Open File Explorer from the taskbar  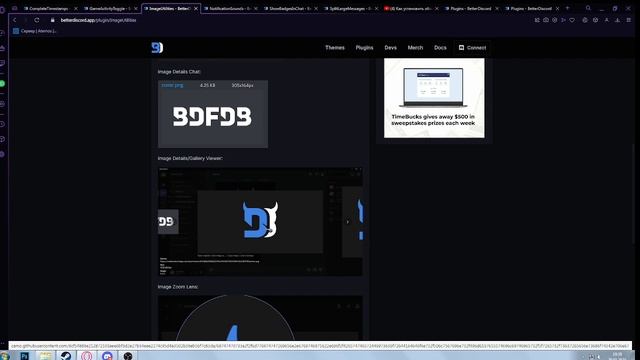(x=45, y=356)
